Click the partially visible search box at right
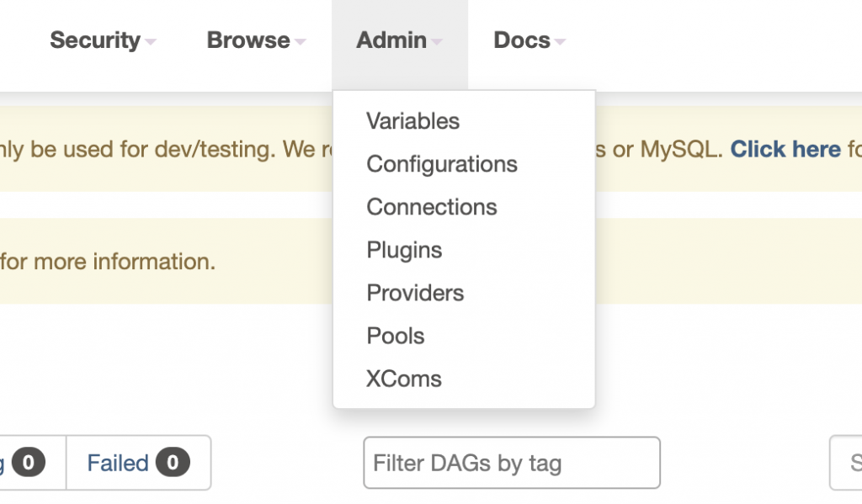 (846, 463)
